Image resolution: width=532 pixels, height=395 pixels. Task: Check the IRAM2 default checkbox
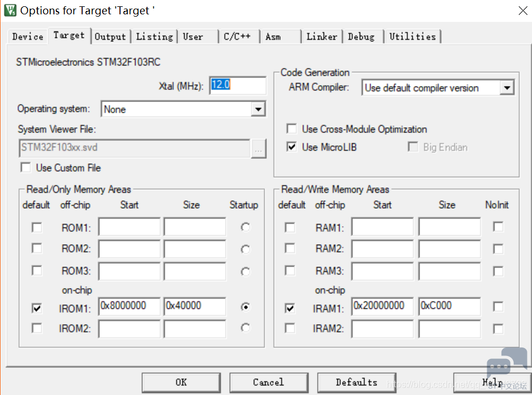click(290, 328)
